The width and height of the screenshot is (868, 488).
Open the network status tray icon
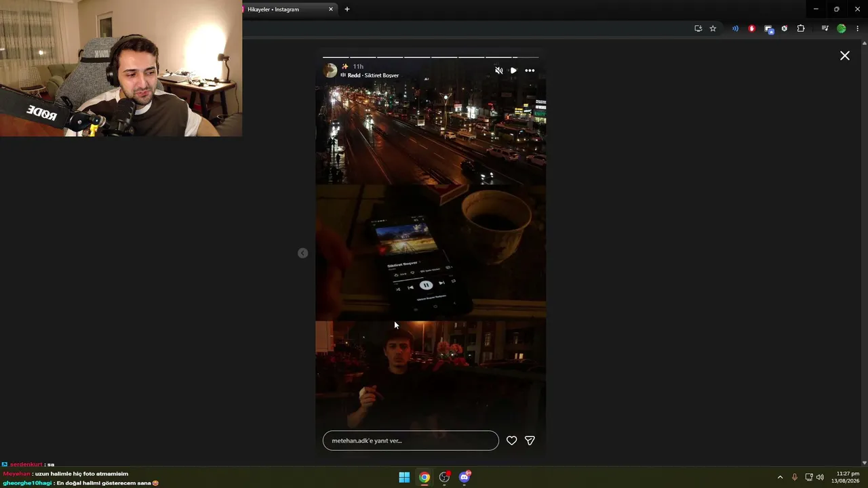point(809,477)
